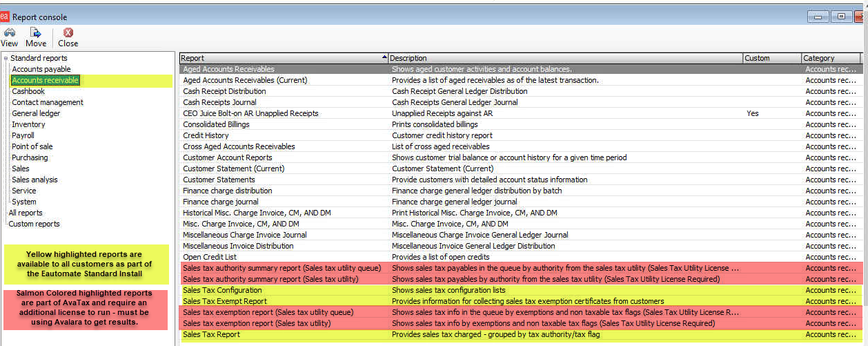Click the Report console app icon

(5, 16)
